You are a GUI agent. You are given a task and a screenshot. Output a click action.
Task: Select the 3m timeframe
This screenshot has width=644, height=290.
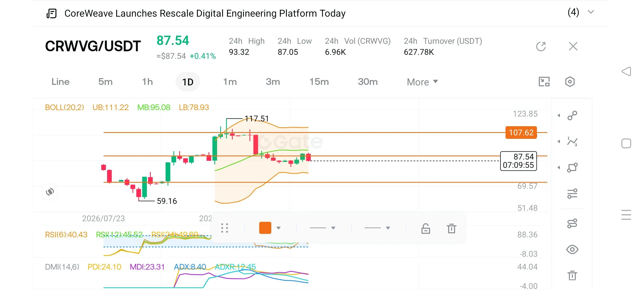point(273,82)
